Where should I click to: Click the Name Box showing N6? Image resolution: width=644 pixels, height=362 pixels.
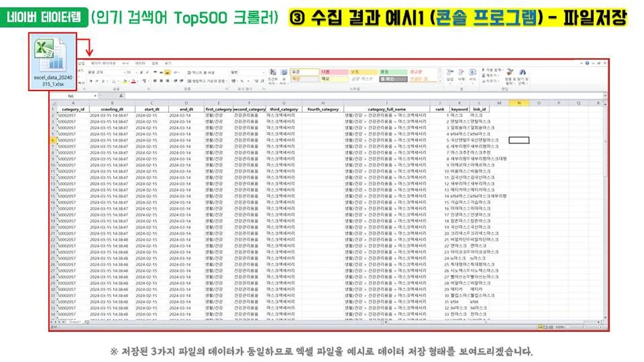(x=71, y=95)
